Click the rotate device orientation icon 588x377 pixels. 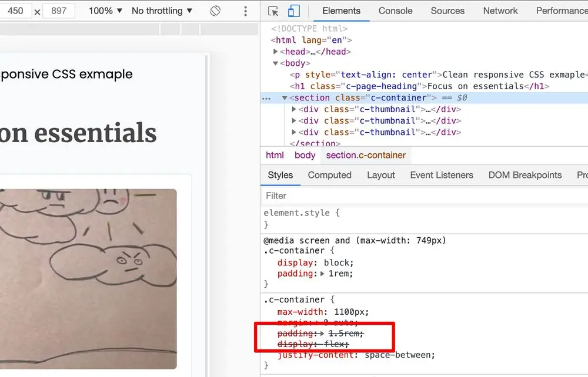pos(216,11)
